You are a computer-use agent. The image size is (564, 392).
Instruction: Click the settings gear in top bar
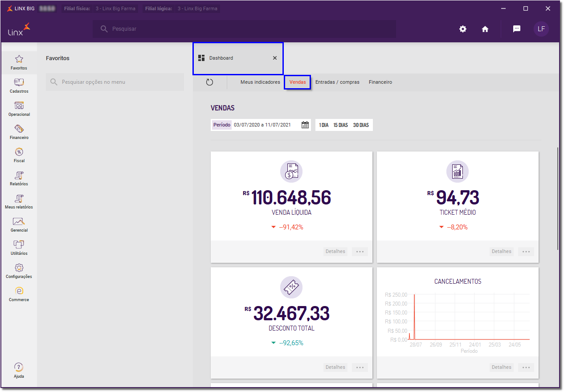(x=463, y=29)
